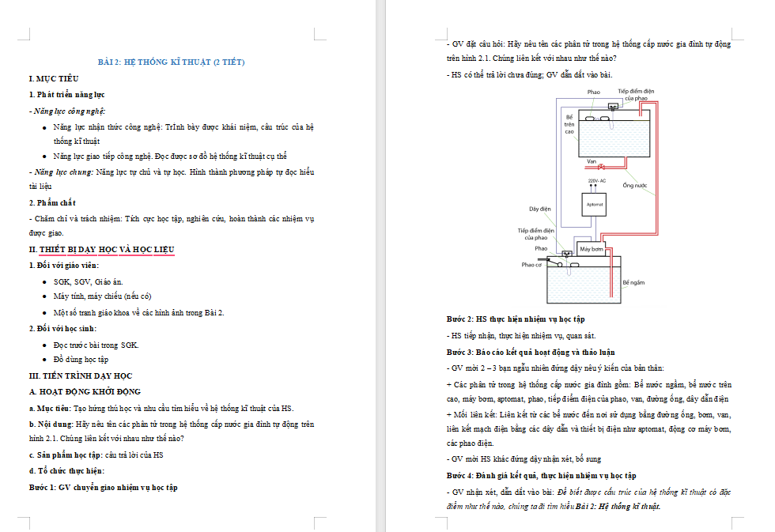
Task: Click the Phao cơ label in the diagram
Action: (x=531, y=264)
